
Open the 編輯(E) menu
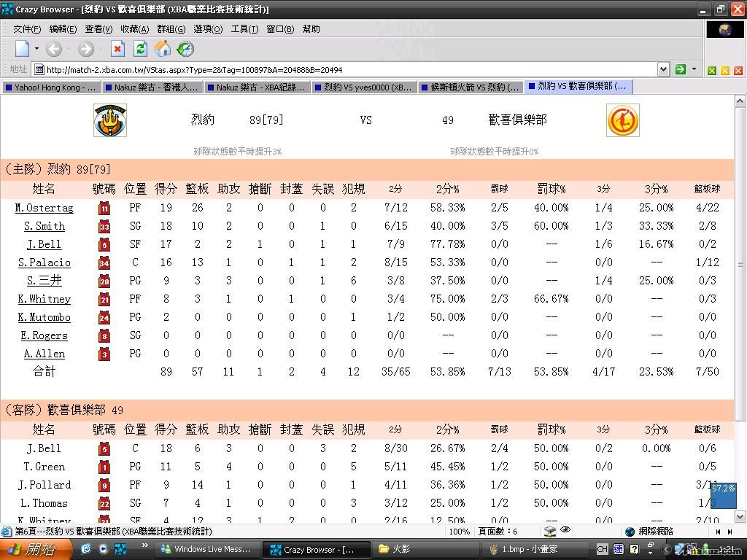pos(63,29)
